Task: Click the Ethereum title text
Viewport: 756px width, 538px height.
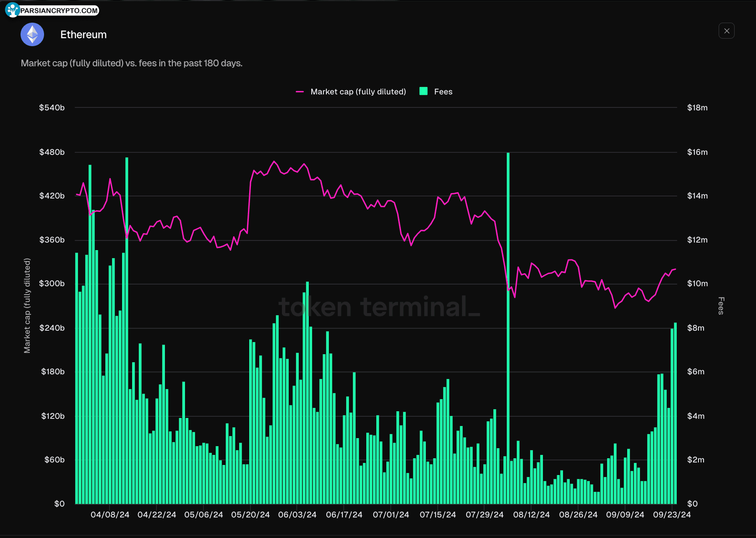Action: pos(83,34)
